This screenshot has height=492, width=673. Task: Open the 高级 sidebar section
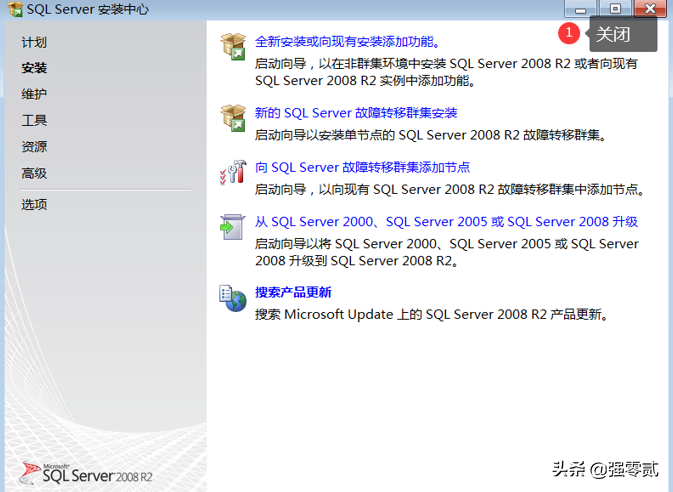point(34,173)
